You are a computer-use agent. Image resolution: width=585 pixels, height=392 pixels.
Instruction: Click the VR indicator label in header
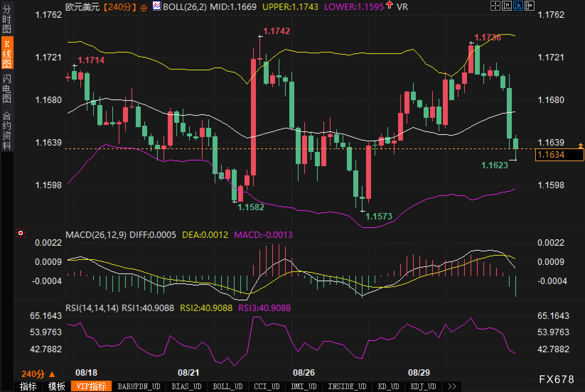coord(402,7)
